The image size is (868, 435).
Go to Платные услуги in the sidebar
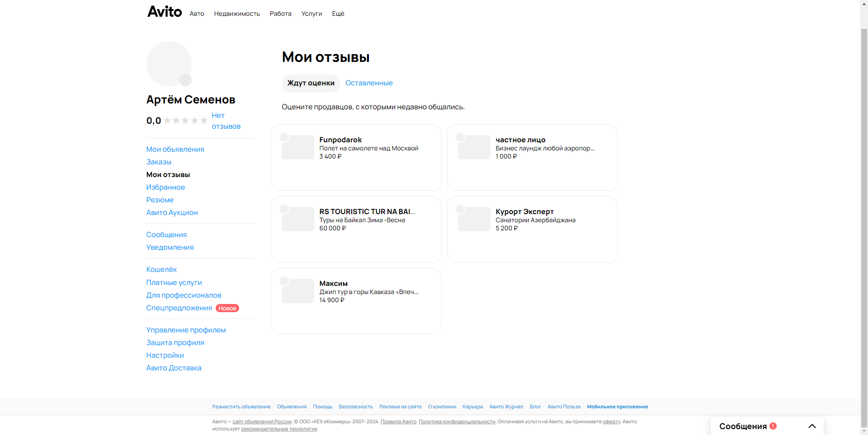pyautogui.click(x=174, y=282)
